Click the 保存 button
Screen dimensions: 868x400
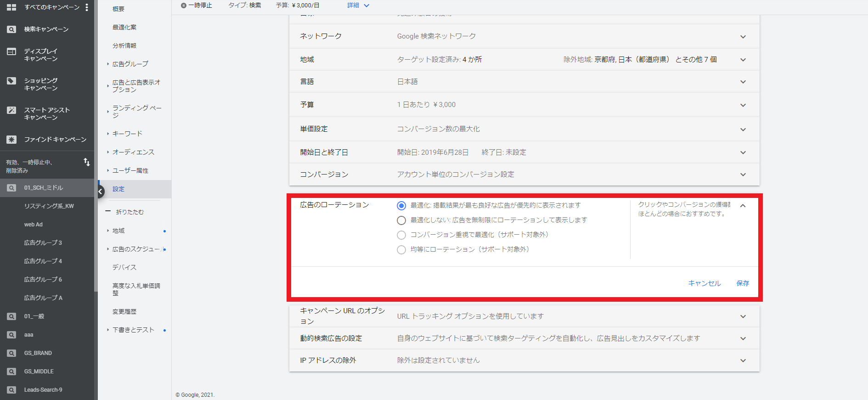pos(743,283)
